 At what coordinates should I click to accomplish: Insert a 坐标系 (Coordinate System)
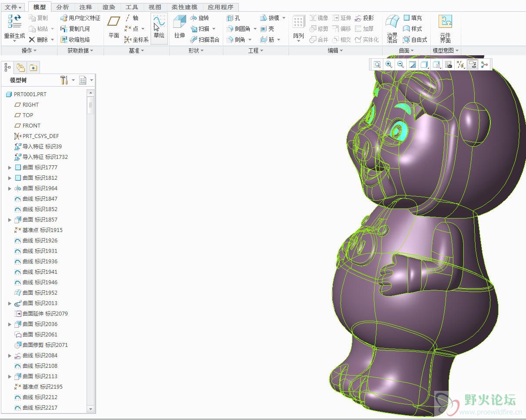(x=136, y=40)
